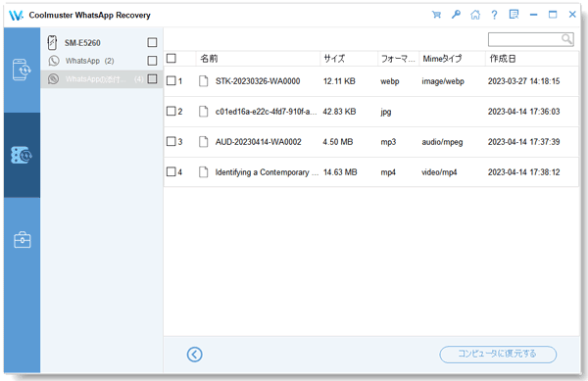Sort by Mimeタイプ column header
The image size is (588, 381).
tap(452, 59)
